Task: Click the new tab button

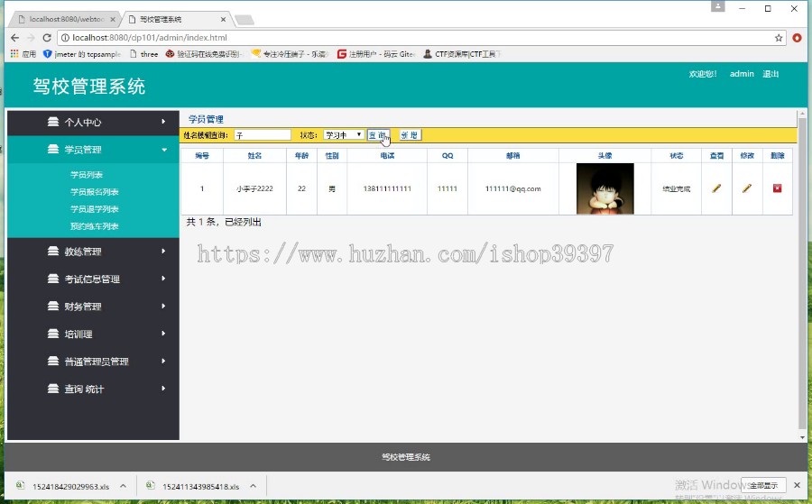Action: pos(245,20)
